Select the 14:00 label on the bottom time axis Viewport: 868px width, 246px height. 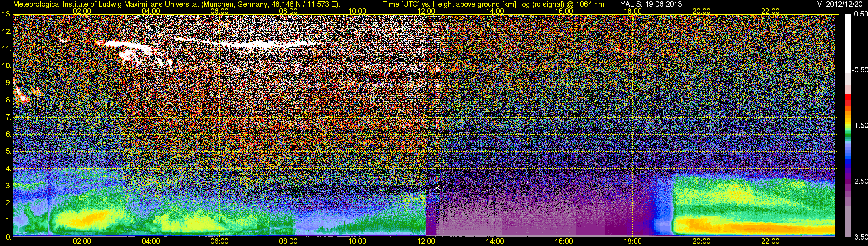coord(495,241)
